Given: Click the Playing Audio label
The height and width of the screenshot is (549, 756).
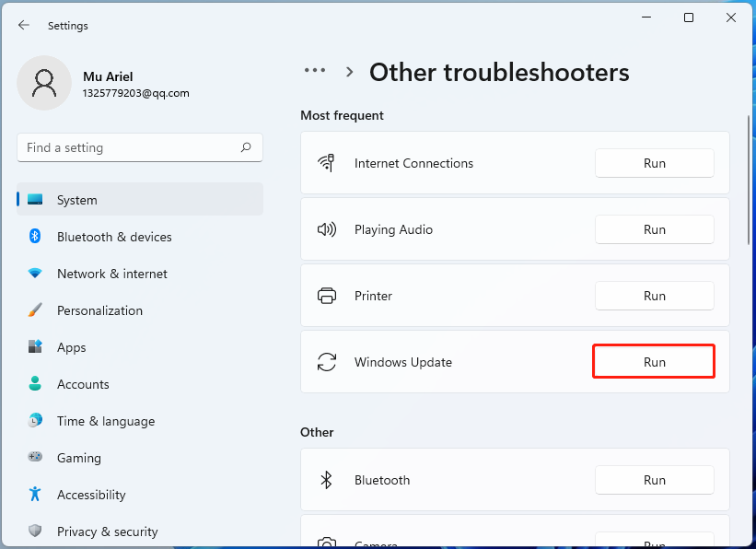Looking at the screenshot, I should click(393, 229).
